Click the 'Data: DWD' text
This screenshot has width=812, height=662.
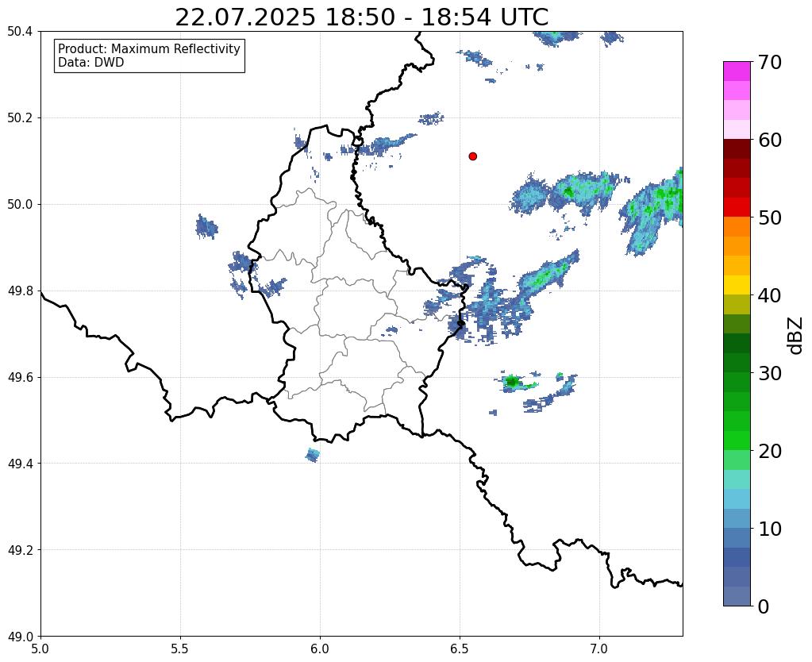coord(91,63)
